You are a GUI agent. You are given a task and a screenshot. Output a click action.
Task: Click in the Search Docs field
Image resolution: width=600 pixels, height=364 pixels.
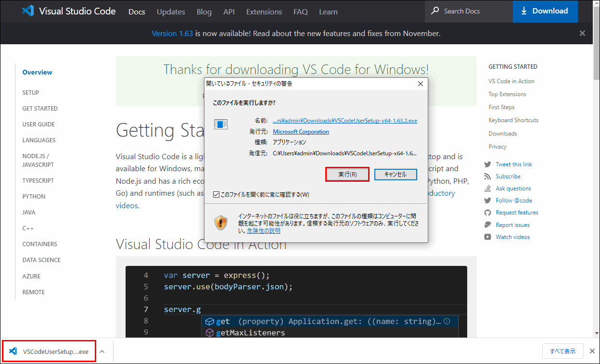(x=469, y=11)
